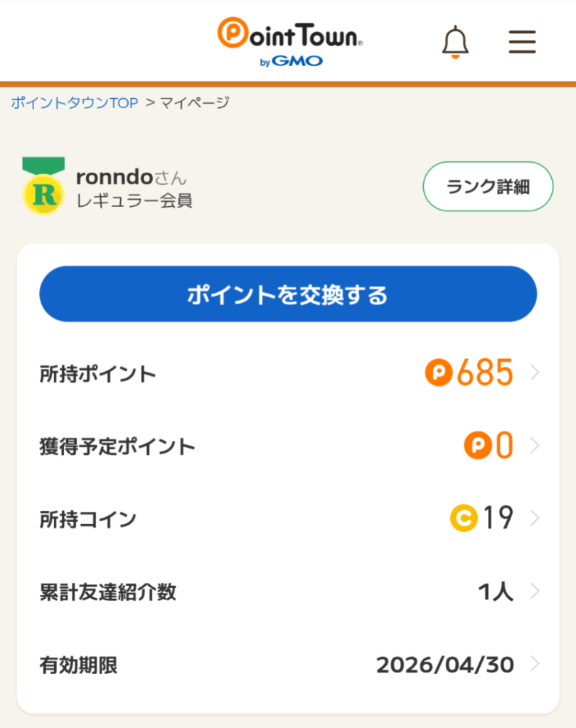
Task: Expand the 獲得予定ポイント row chevron
Action: [x=535, y=446]
